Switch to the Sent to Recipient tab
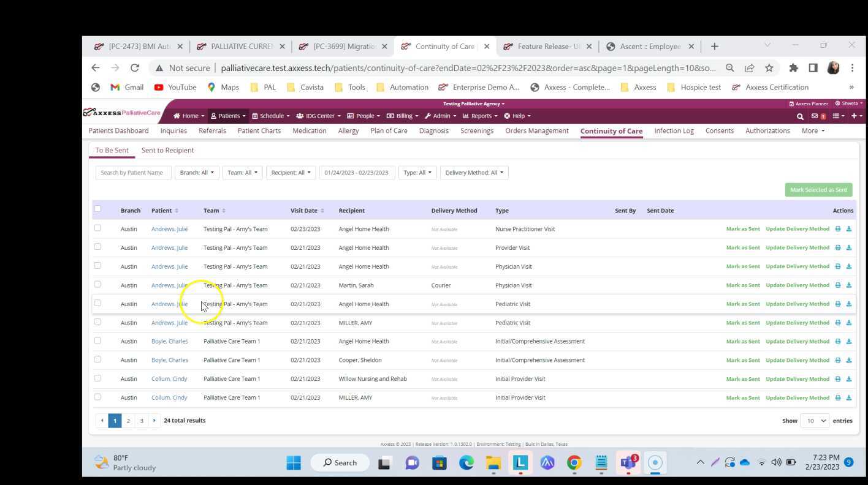 pyautogui.click(x=167, y=151)
